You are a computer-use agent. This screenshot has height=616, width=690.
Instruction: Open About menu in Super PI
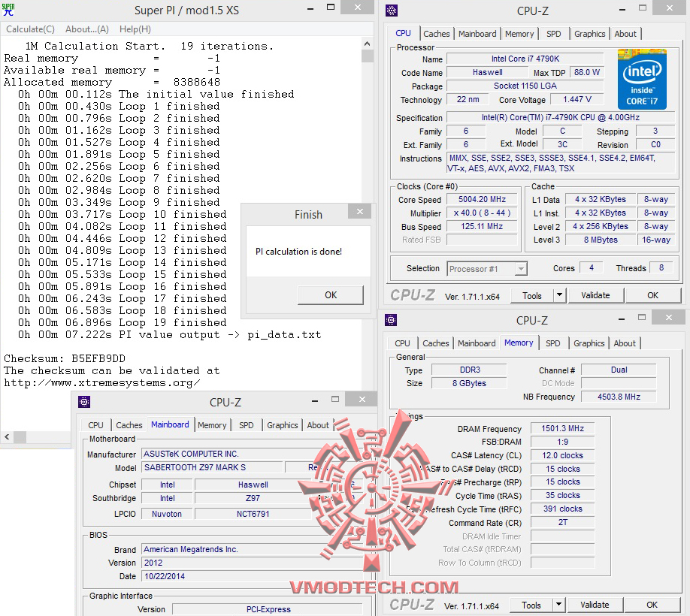(87, 29)
